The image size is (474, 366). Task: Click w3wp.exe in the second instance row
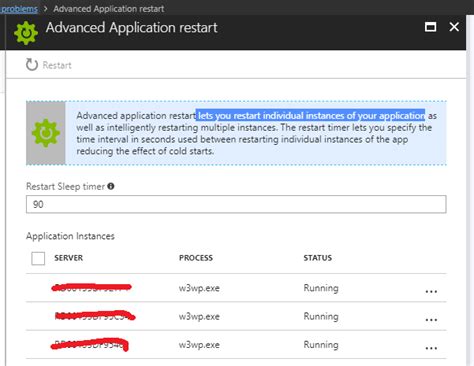tap(199, 316)
